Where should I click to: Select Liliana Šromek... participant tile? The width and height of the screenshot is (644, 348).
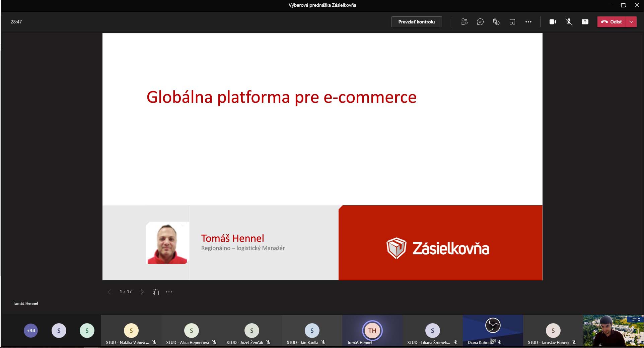[x=432, y=330]
